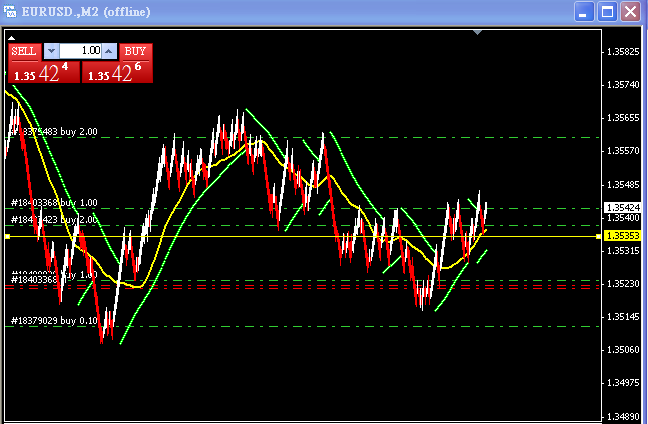The image size is (648, 424).
Task: Click the BUY button in one-click panel
Action: [x=136, y=52]
